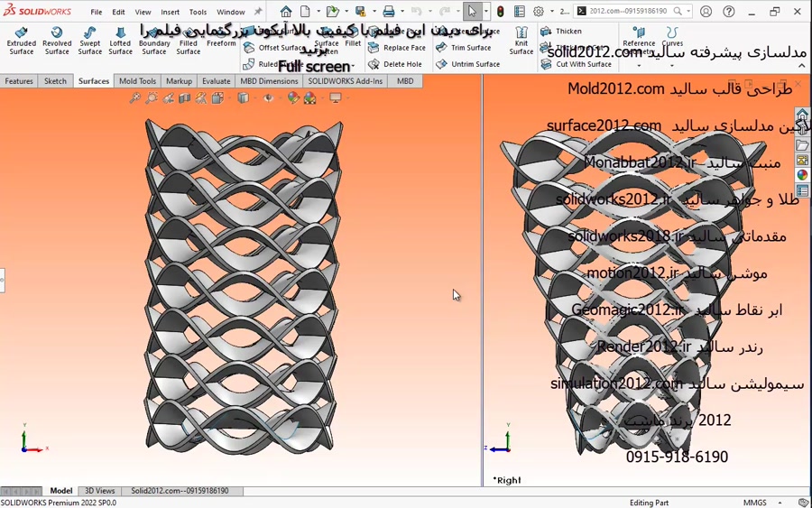The width and height of the screenshot is (812, 508).
Task: Open the File menu
Action: click(x=97, y=12)
